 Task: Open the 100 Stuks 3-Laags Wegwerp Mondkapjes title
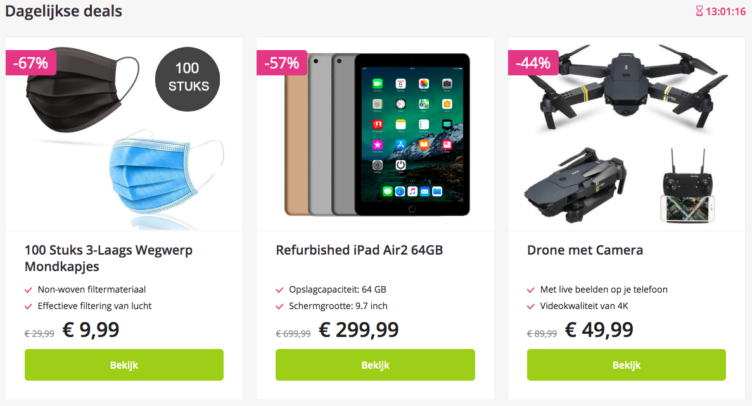[x=108, y=258]
